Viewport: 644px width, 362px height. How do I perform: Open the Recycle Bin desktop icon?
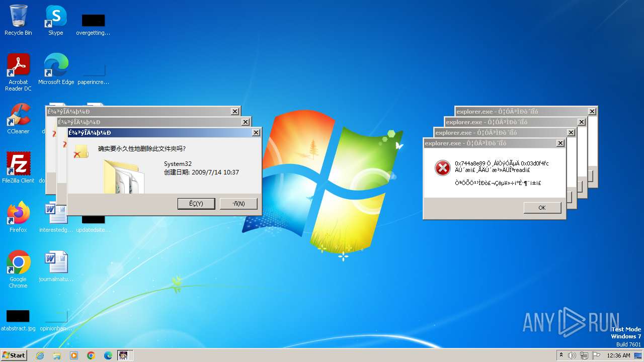pyautogui.click(x=18, y=20)
